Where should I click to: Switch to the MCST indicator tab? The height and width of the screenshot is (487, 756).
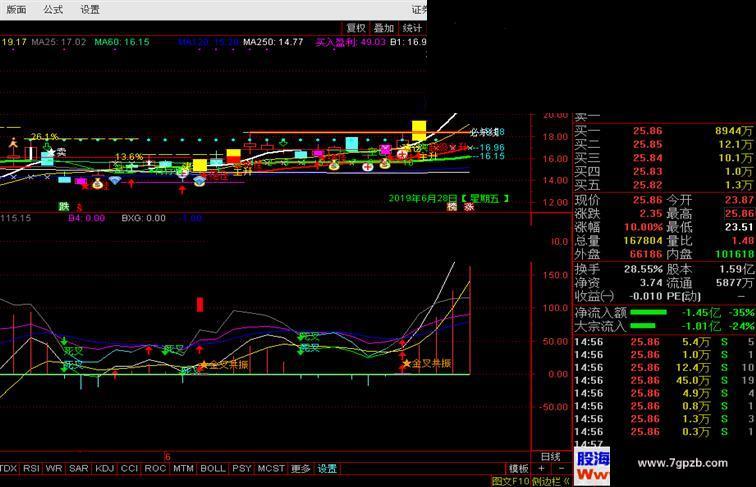(x=271, y=468)
